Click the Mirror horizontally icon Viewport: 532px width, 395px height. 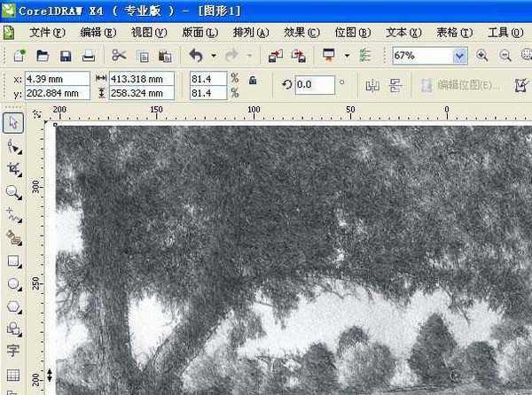pyautogui.click(x=372, y=85)
